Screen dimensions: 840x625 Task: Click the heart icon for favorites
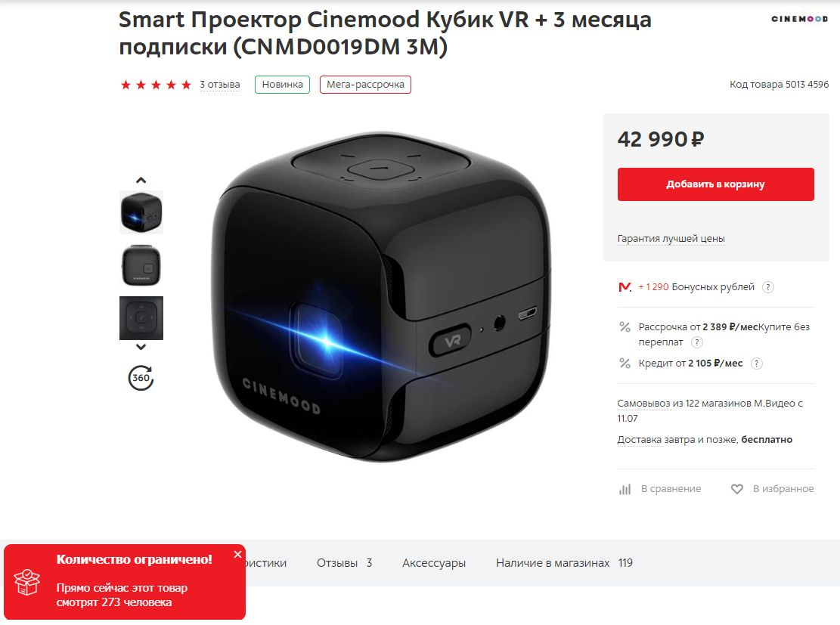point(737,488)
